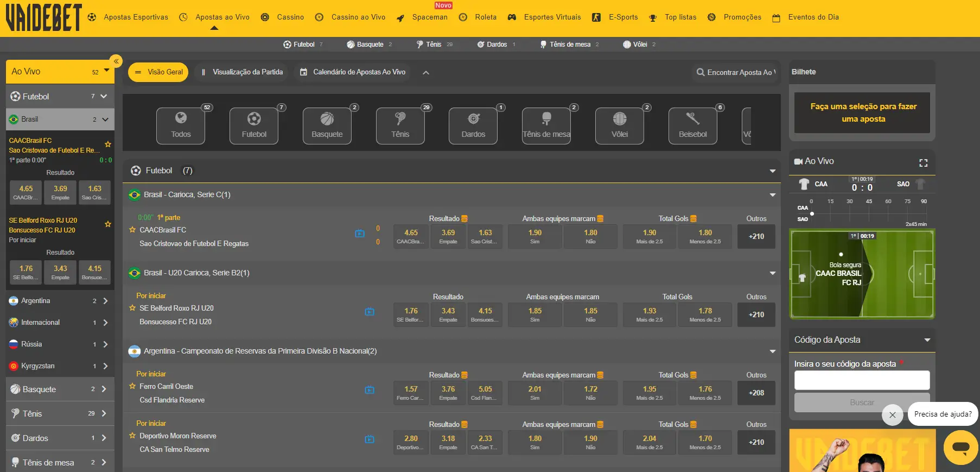
Task: Bet 3.69 Empate in sidebar CAACBrasil card
Action: (x=60, y=192)
